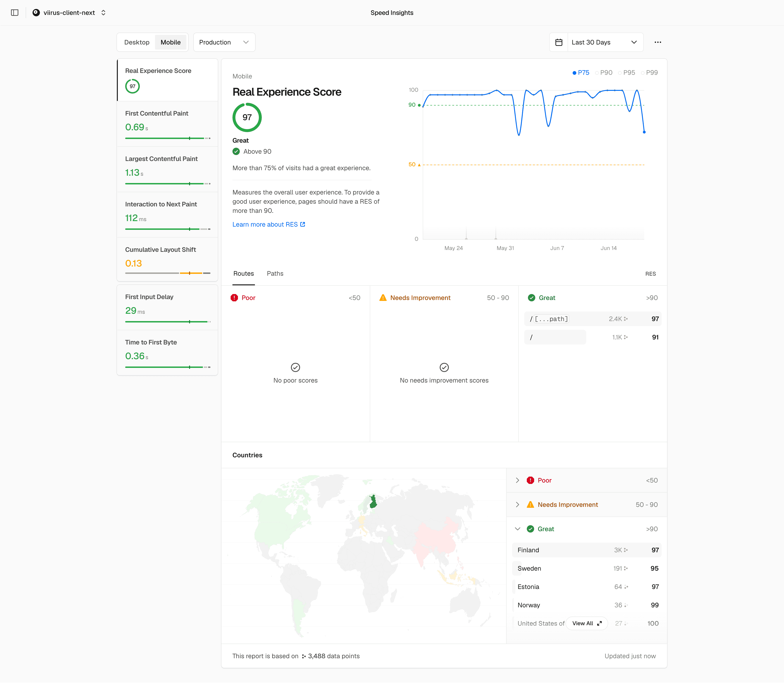
Task: Switch to the Routes tab
Action: [x=243, y=274]
